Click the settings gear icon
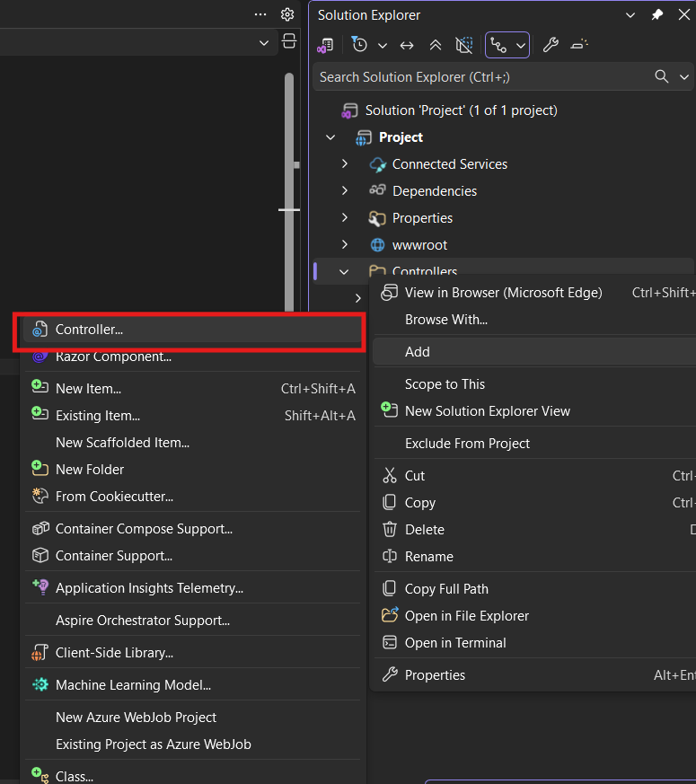This screenshot has height=784, width=696. pos(287,14)
